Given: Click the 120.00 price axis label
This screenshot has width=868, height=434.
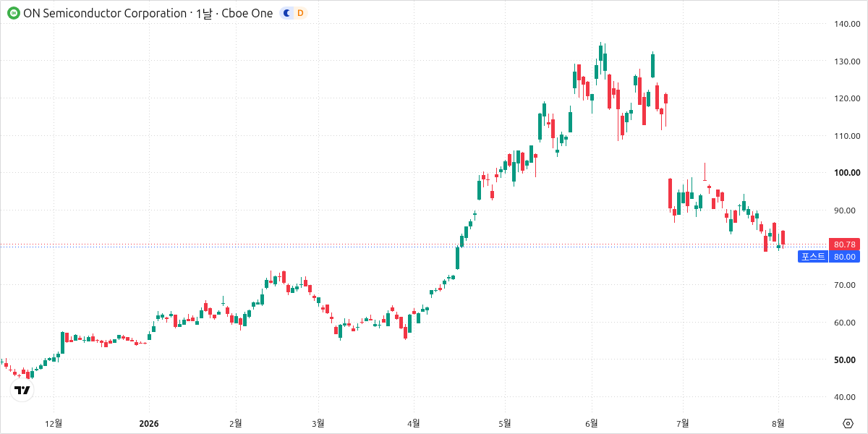Looking at the screenshot, I should (x=846, y=98).
